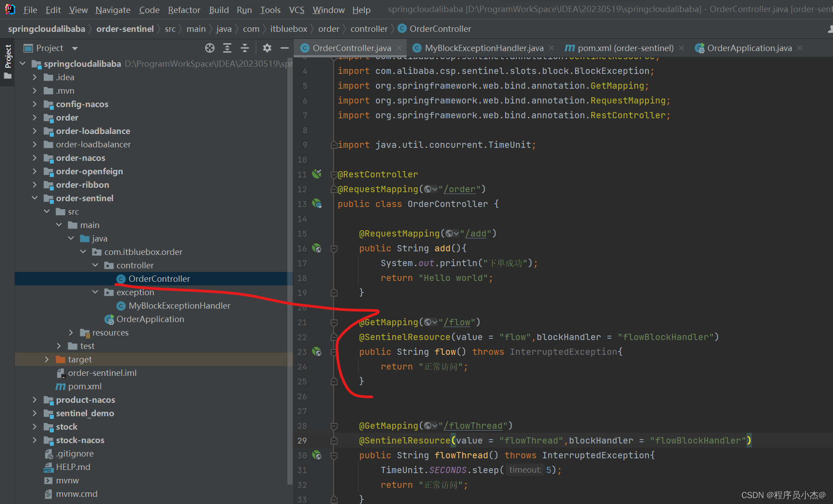Click the globe URL icon before "/add" mapping
The width and height of the screenshot is (833, 504).
pyautogui.click(x=452, y=233)
